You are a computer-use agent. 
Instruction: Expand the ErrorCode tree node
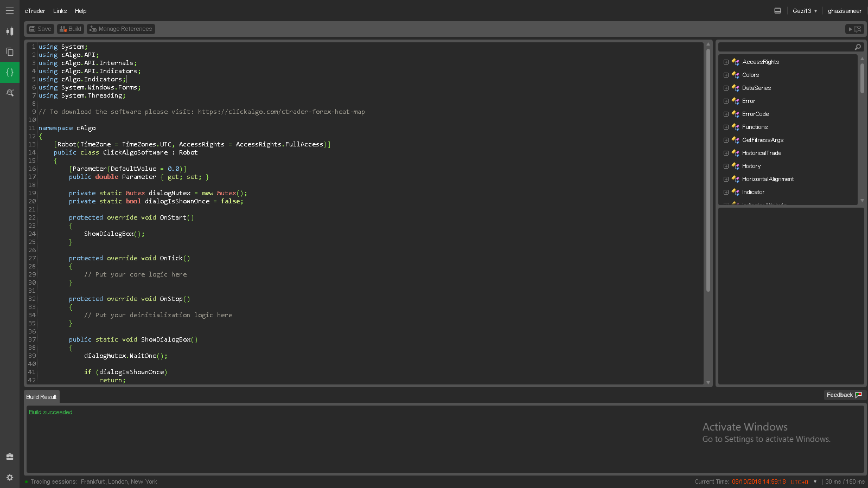click(x=726, y=114)
